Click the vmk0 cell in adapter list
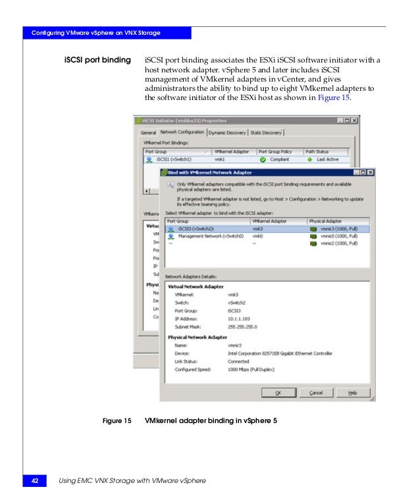 pos(257,236)
